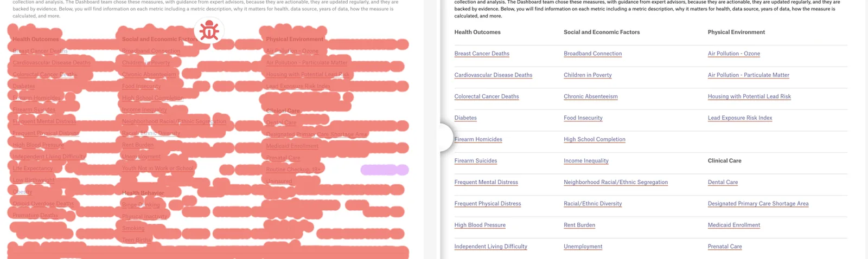Image resolution: width=868 pixels, height=259 pixels.
Task: Open Dental Care in the right pane
Action: pyautogui.click(x=723, y=182)
